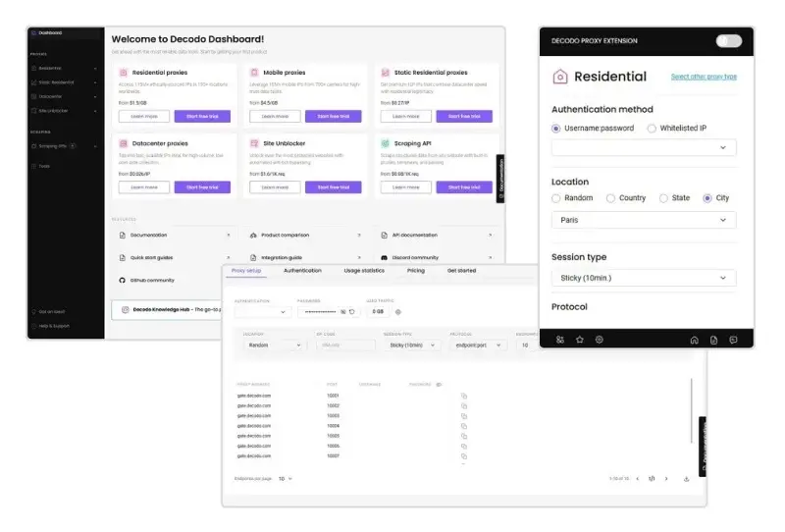Click the password refresh icon
785x532 pixels.
pyautogui.click(x=353, y=312)
